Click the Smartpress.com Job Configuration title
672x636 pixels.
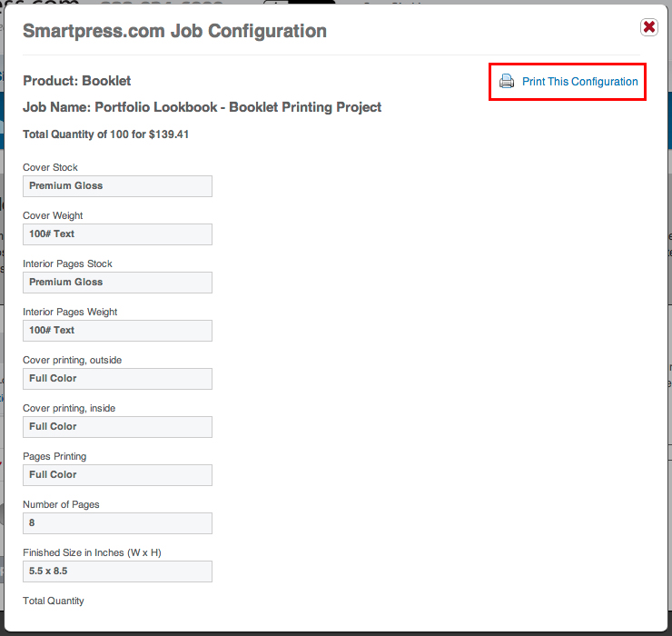(x=174, y=31)
